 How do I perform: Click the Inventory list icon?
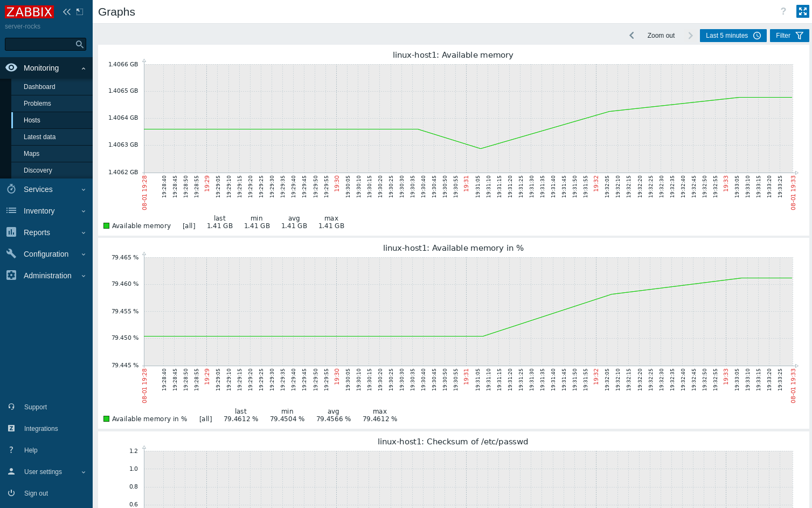coord(11,210)
